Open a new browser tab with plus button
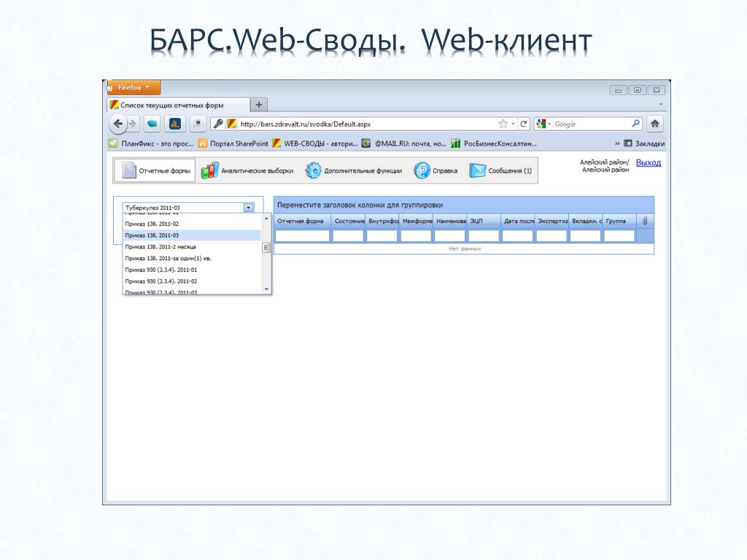The image size is (747, 560). [x=259, y=105]
